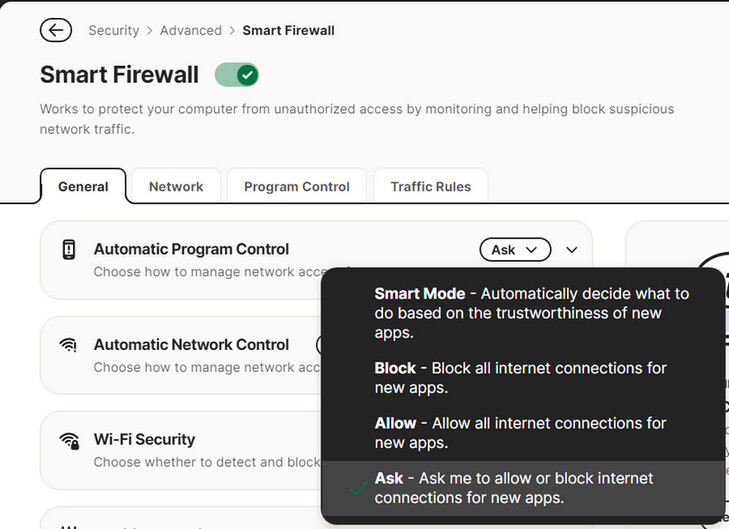Click the back arrow button

point(56,31)
